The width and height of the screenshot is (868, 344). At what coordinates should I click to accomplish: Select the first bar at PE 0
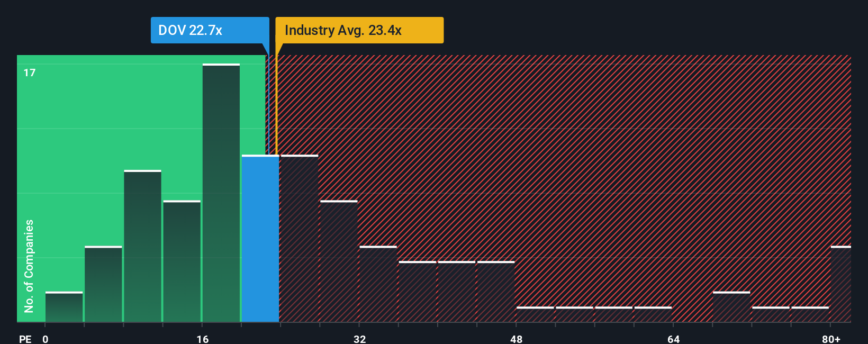click(x=64, y=306)
